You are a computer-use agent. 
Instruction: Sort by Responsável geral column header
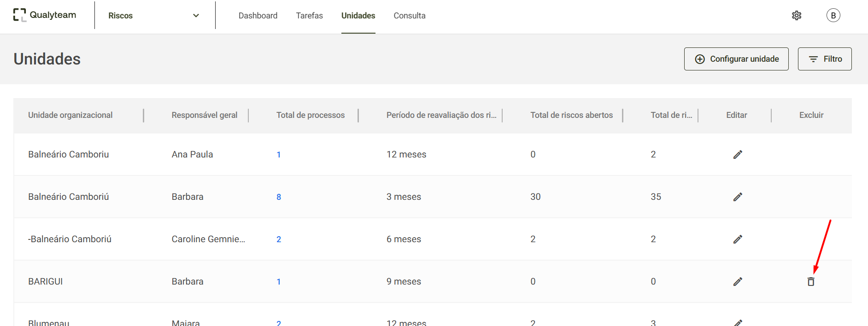205,115
